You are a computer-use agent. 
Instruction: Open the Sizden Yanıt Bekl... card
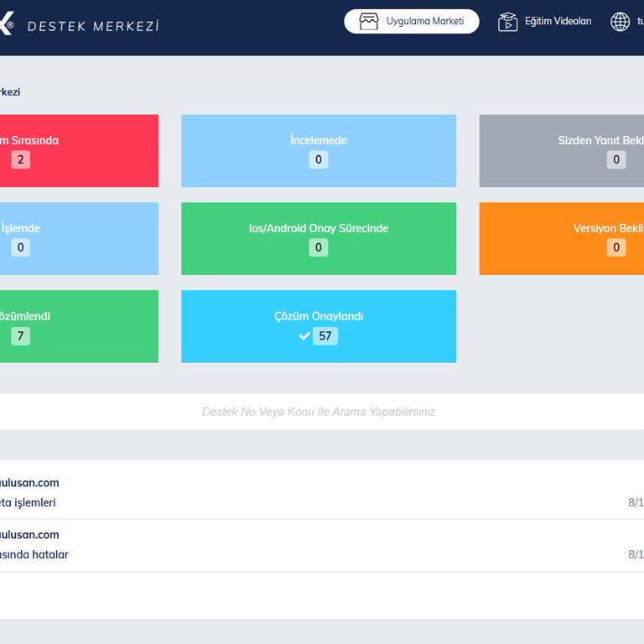(x=562, y=151)
